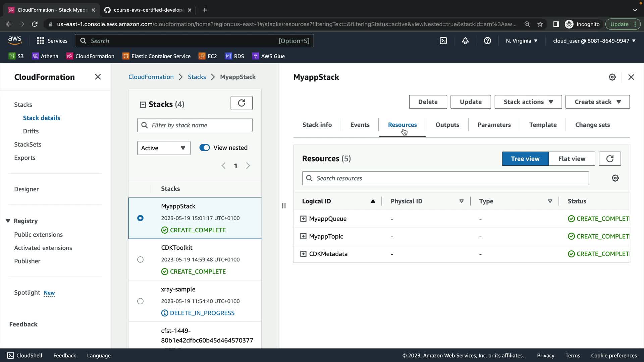
Task: Open the Stack actions dropdown
Action: tap(528, 102)
